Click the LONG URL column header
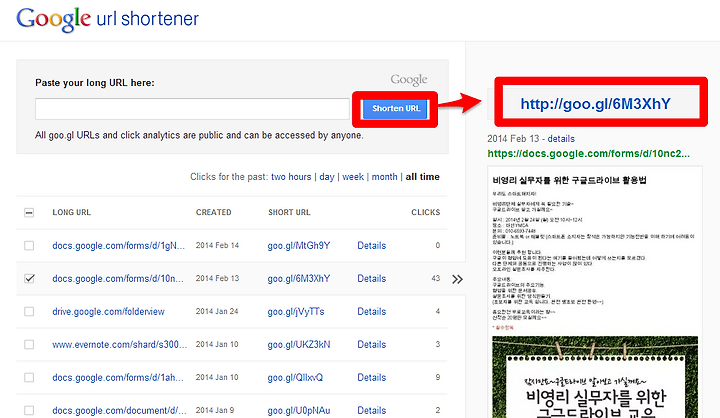Viewport: 720px width, 418px height. 72,212
